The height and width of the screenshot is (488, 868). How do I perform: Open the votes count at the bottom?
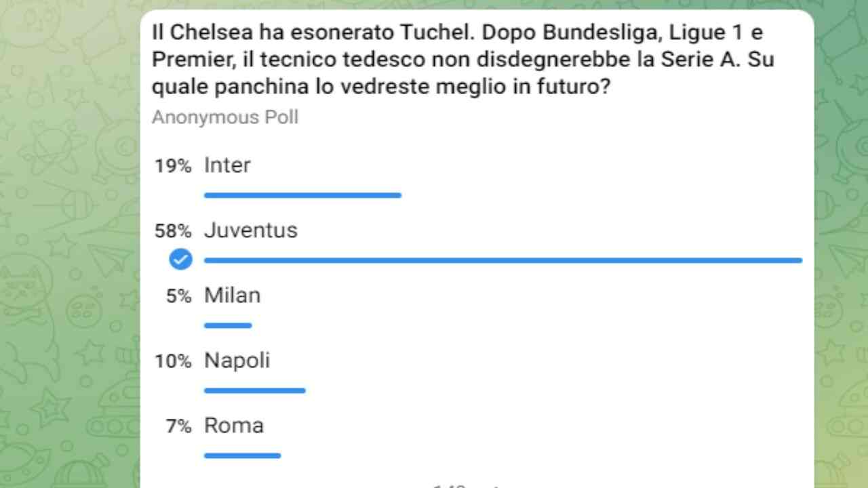pos(465,484)
